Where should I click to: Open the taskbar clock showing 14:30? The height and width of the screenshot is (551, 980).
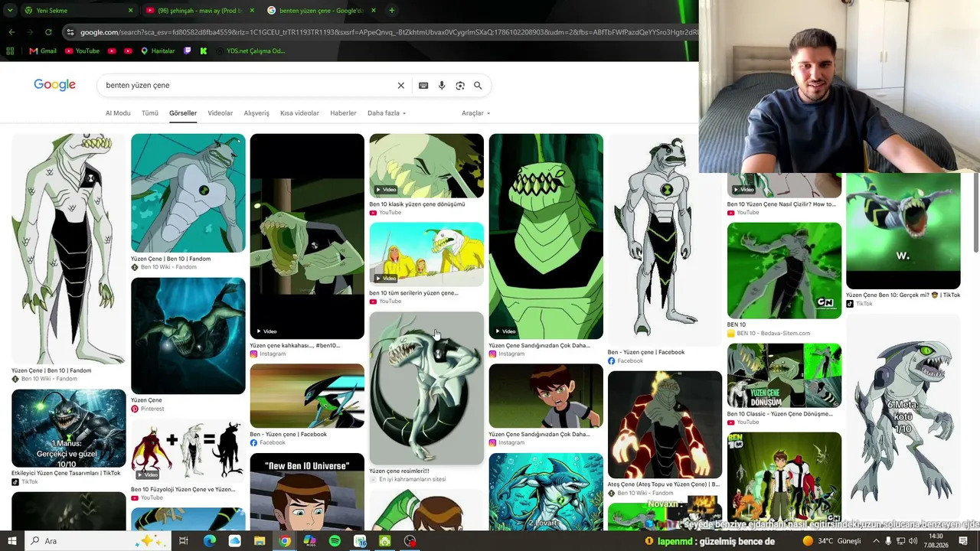pyautogui.click(x=936, y=541)
